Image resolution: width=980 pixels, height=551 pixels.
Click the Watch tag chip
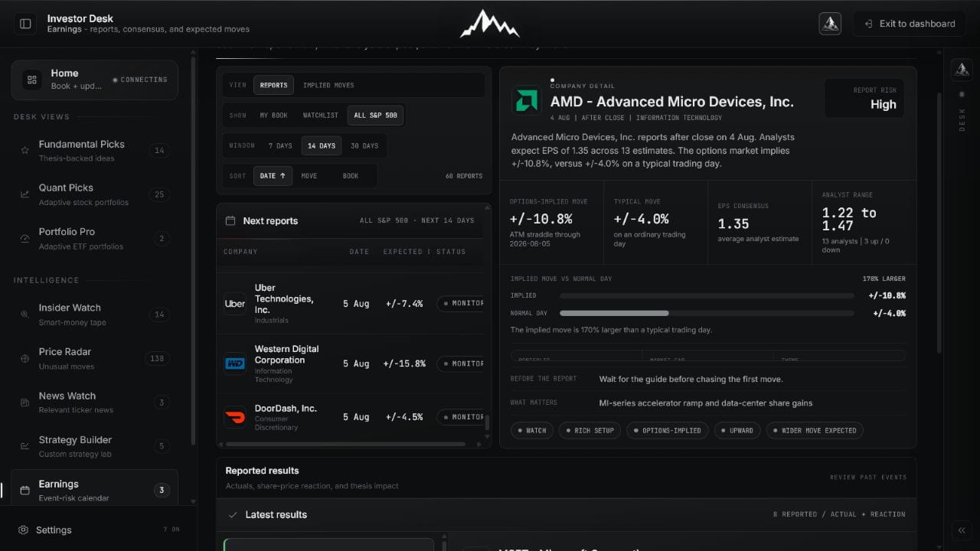[531, 431]
